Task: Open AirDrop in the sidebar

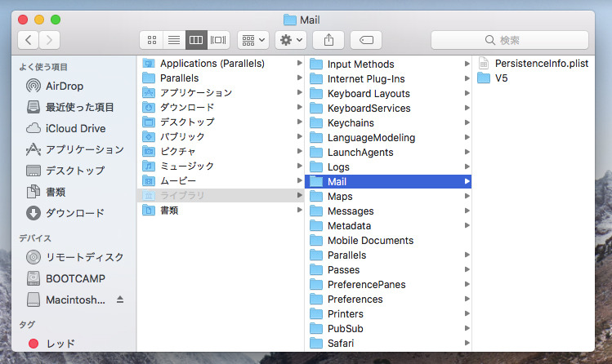Action: tap(74, 86)
